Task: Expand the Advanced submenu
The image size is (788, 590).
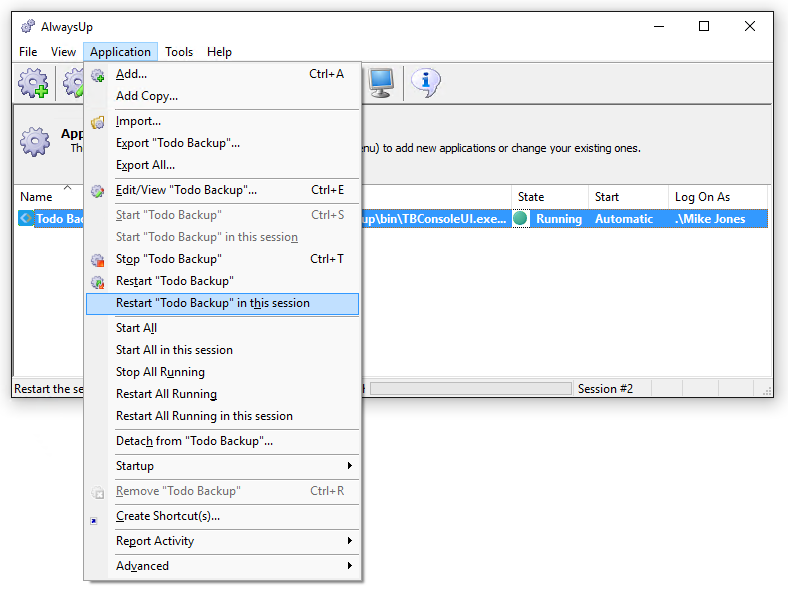Action: point(223,566)
